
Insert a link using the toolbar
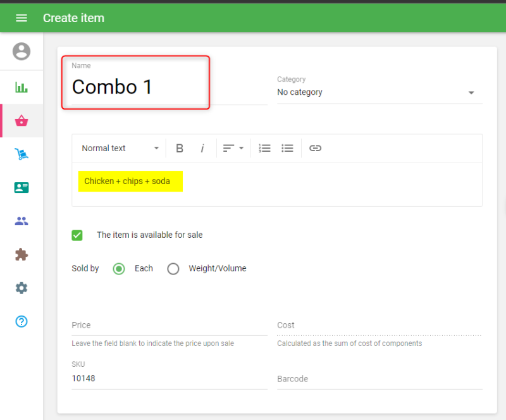click(x=315, y=149)
